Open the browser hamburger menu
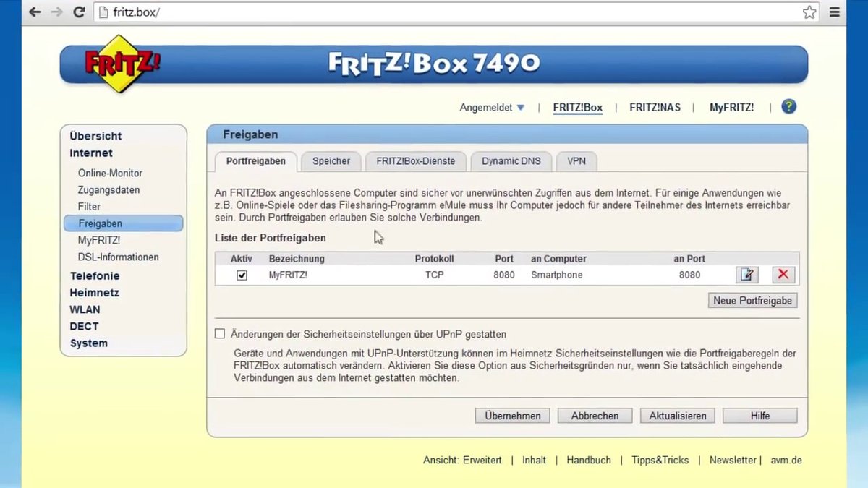 833,12
